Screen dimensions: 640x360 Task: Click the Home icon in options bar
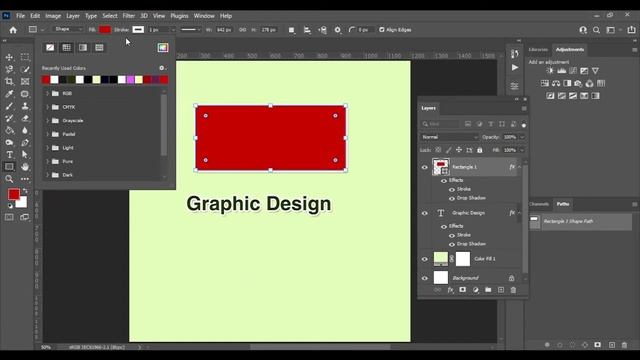click(13, 30)
